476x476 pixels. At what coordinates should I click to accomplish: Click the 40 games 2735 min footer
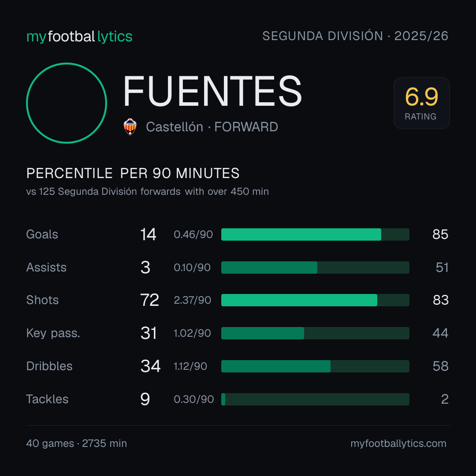[77, 443]
